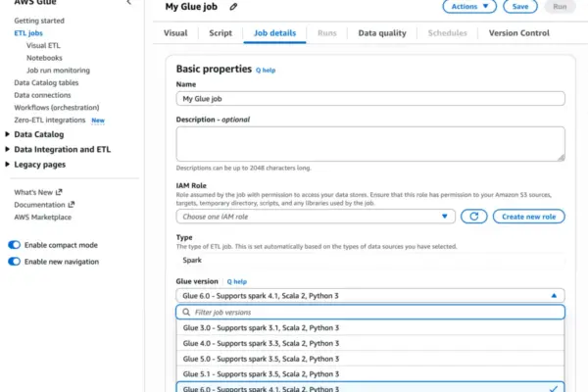The image size is (588, 392).
Task: Switch to the Script tab
Action: (x=220, y=33)
